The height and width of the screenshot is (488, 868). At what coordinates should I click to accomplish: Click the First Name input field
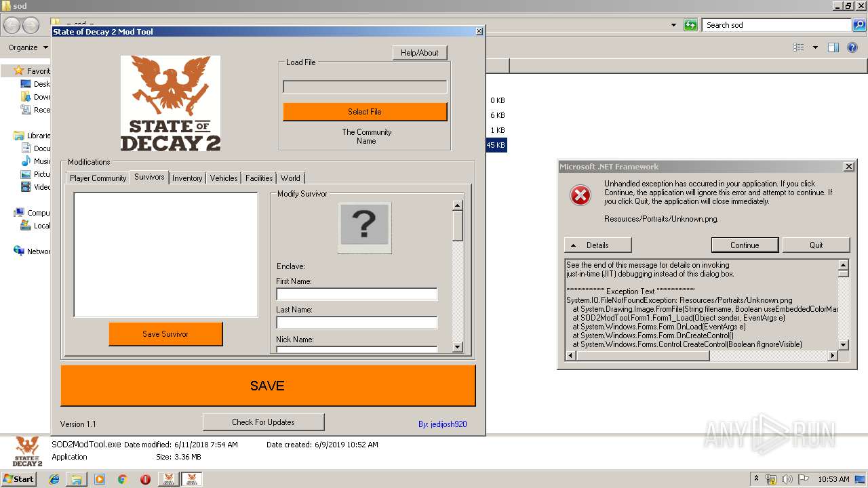click(x=357, y=294)
